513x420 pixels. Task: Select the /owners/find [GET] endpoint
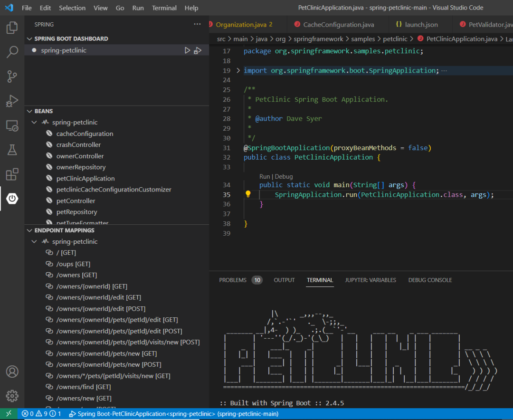(83, 387)
